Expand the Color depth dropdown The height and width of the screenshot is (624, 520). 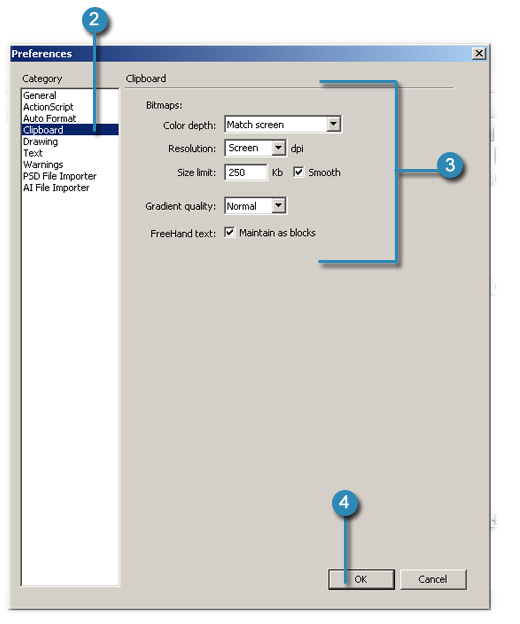tap(333, 124)
